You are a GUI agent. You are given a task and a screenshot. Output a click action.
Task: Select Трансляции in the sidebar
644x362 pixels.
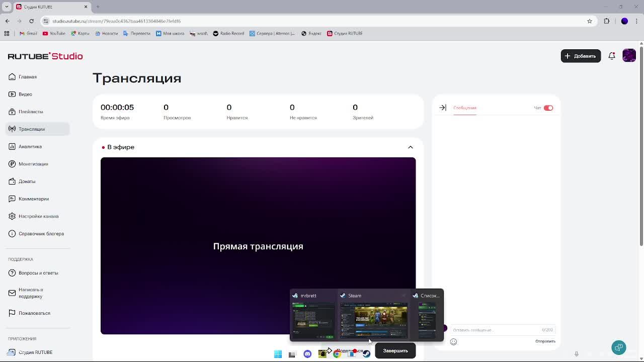(x=38, y=129)
